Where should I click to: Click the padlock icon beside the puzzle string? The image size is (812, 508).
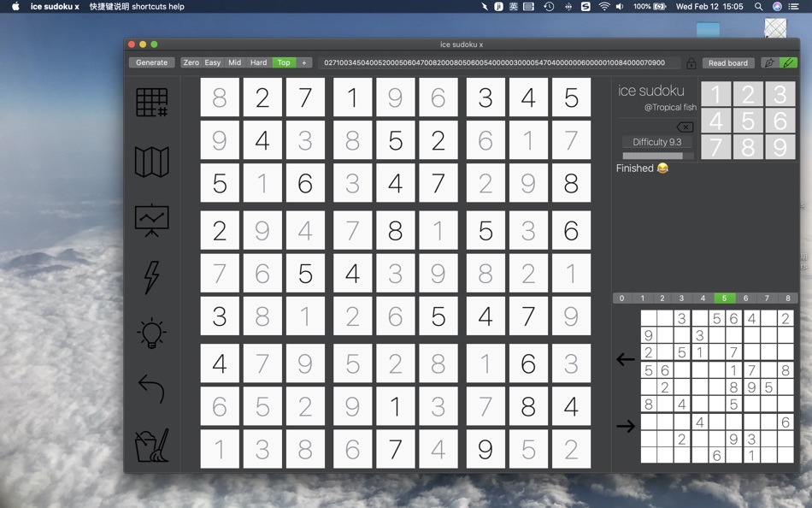click(x=691, y=63)
